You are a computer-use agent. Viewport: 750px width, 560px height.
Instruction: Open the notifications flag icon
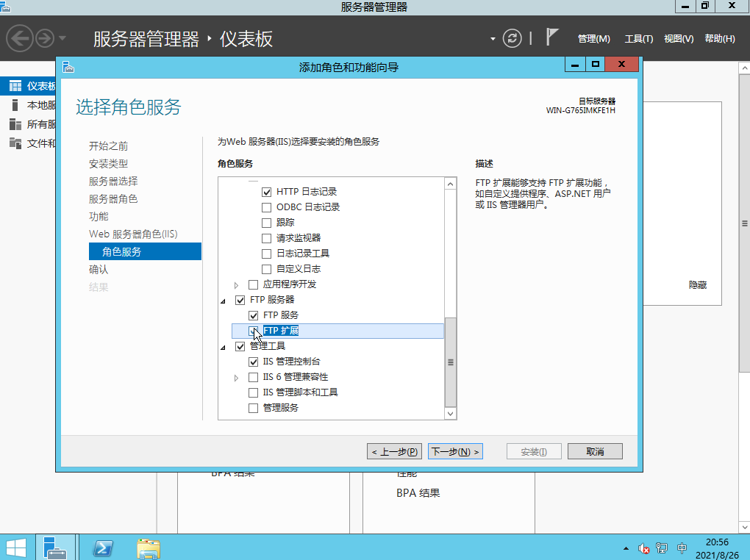[x=552, y=37]
